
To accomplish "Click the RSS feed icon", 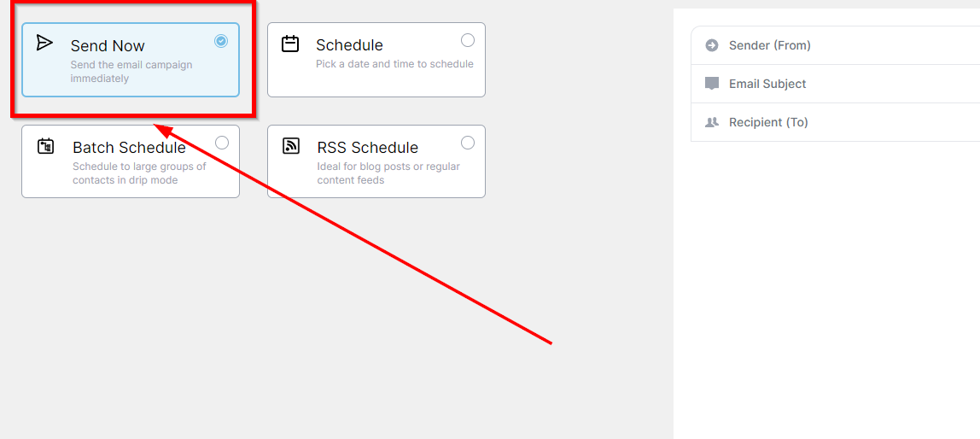I will [291, 146].
